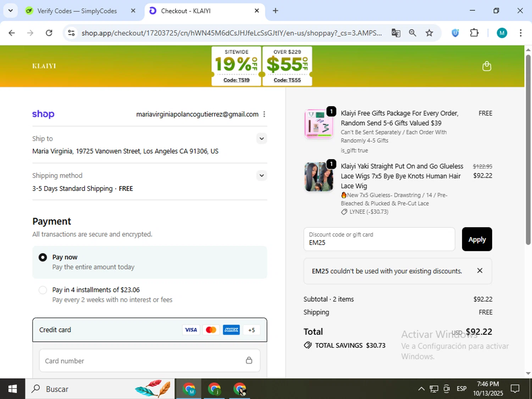
Task: Click scrollbar down arrow
Action: click(528, 373)
